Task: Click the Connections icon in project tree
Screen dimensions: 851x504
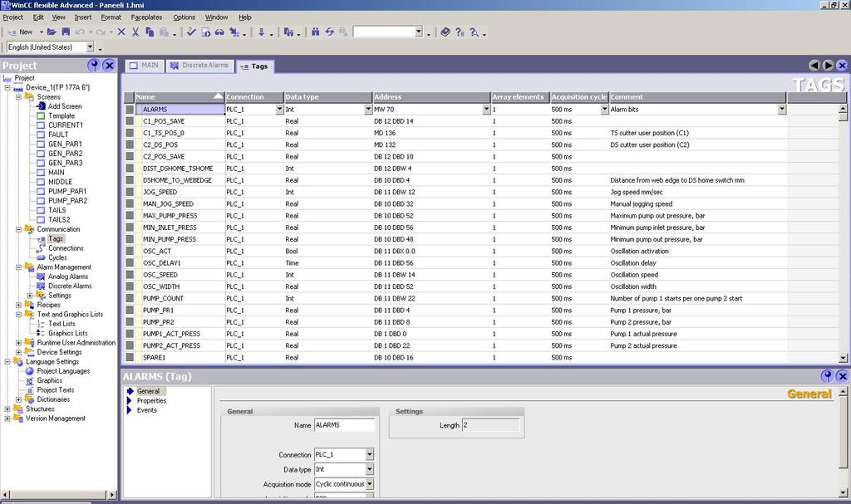Action: click(41, 248)
